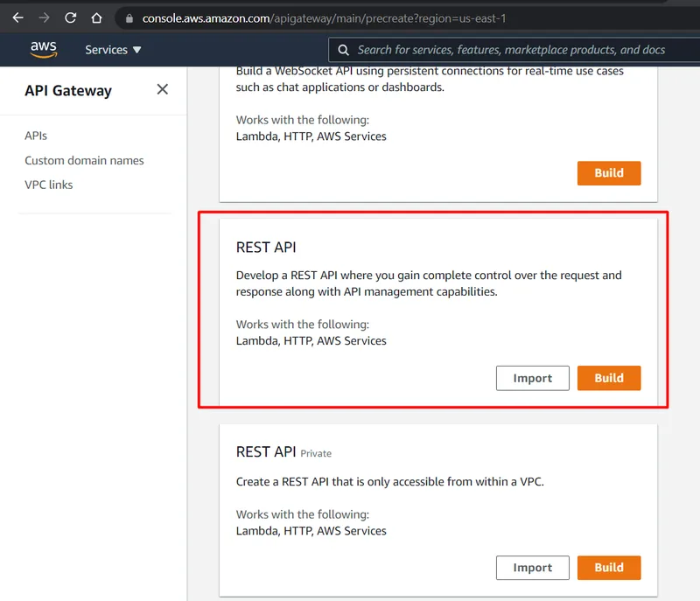Focus the AWS services search field
Viewport: 700px width, 601px height.
click(514, 50)
